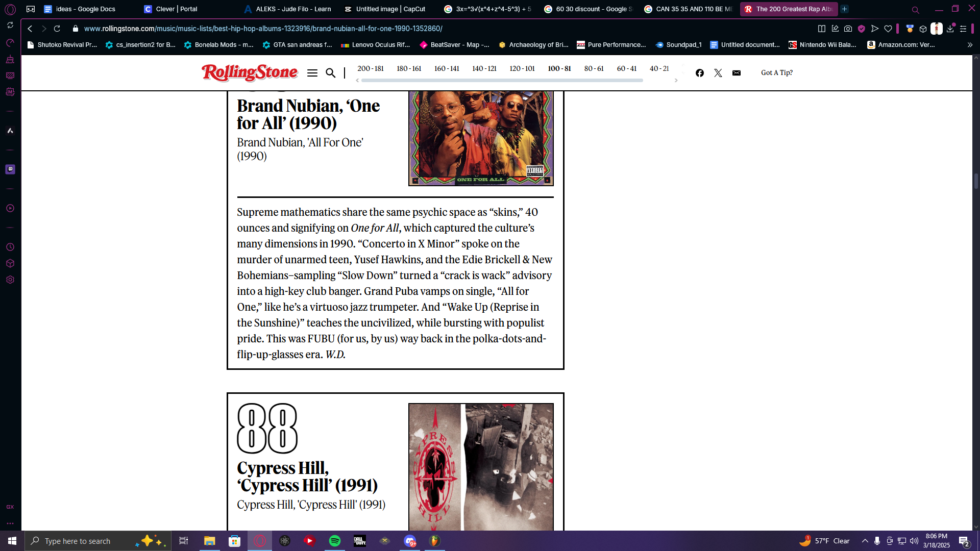Screen dimensions: 980x551
Task: Share article via email icon
Action: pyautogui.click(x=737, y=73)
